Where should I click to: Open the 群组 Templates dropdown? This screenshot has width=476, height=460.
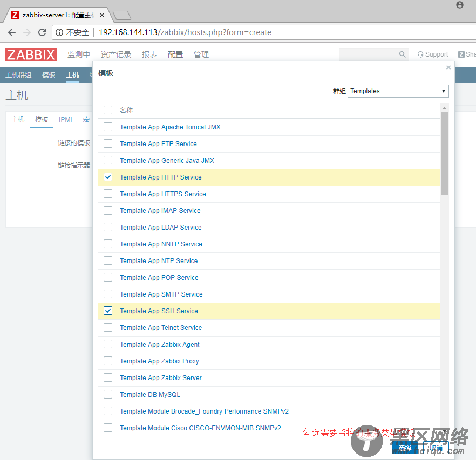coord(398,91)
